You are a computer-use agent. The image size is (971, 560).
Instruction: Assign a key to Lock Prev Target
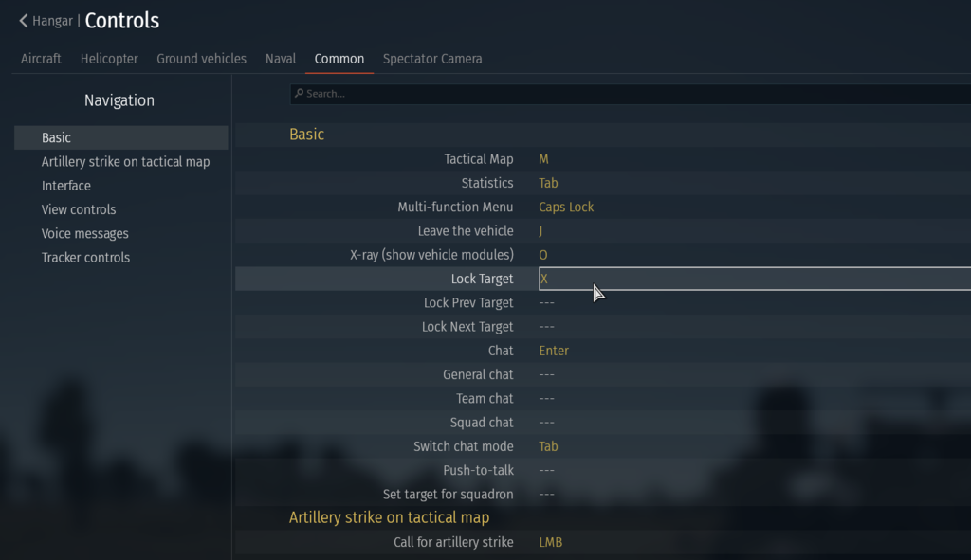[x=547, y=303]
